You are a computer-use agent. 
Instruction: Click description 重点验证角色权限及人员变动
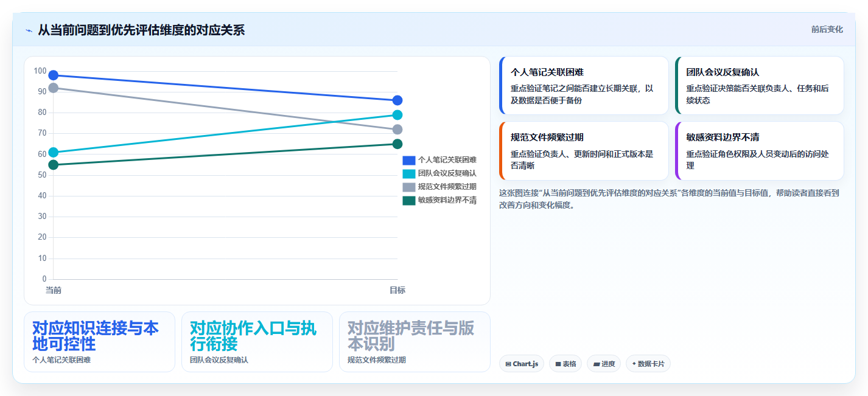(757, 160)
